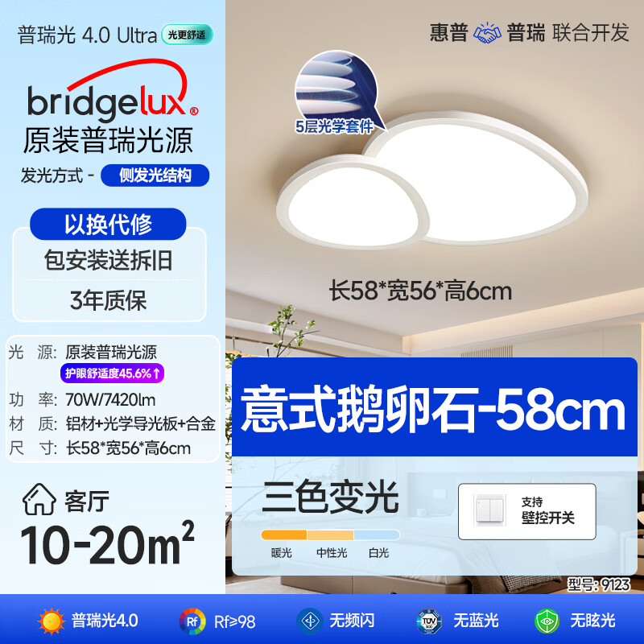Click the pebble-shaped ceiling lamp image
This screenshot has height=644, width=644.
[x=431, y=180]
